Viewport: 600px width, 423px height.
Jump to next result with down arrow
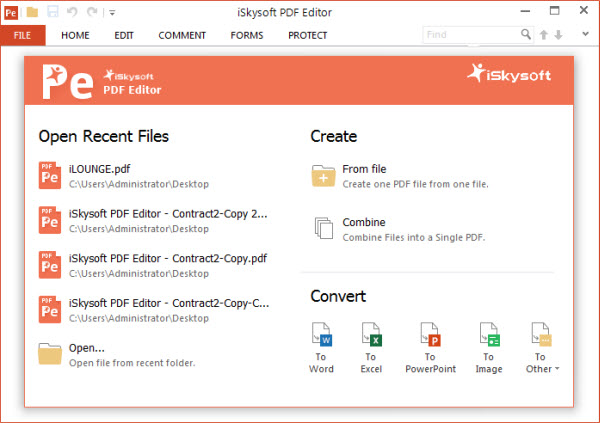[559, 35]
